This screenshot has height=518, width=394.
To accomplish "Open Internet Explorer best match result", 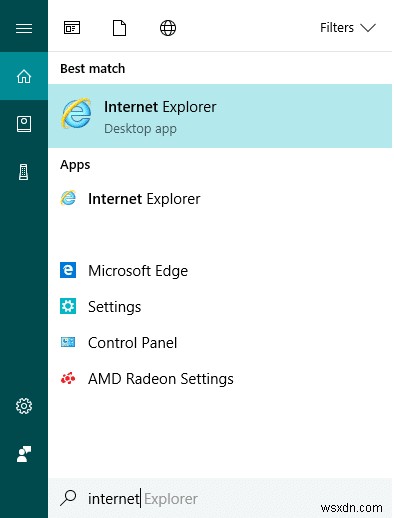I will (220, 116).
